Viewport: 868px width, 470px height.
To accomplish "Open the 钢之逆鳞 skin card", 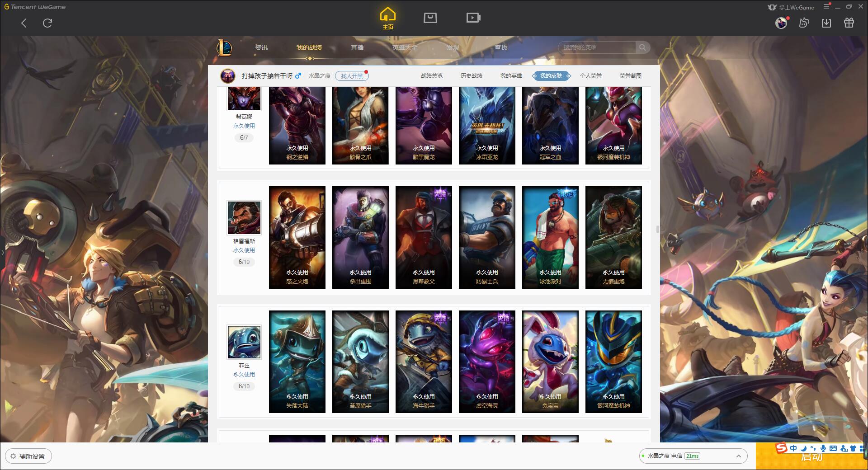I will tap(297, 126).
